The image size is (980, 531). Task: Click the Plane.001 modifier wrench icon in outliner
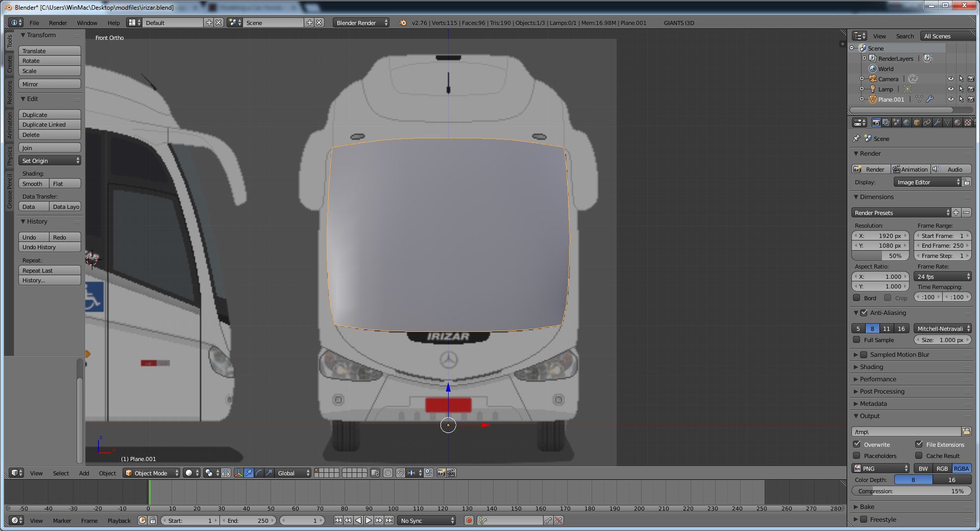(x=929, y=99)
